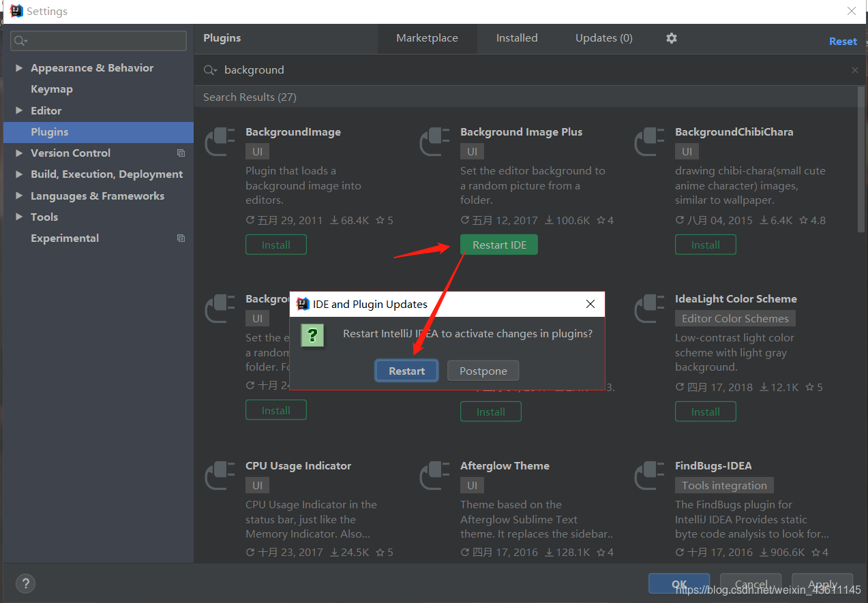Click the UI tag under Afterglow Theme

(472, 485)
